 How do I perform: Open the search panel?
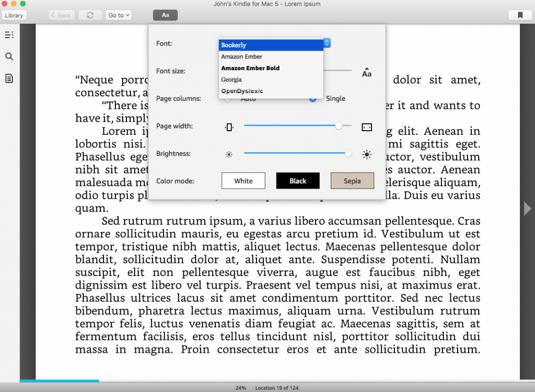tap(9, 56)
